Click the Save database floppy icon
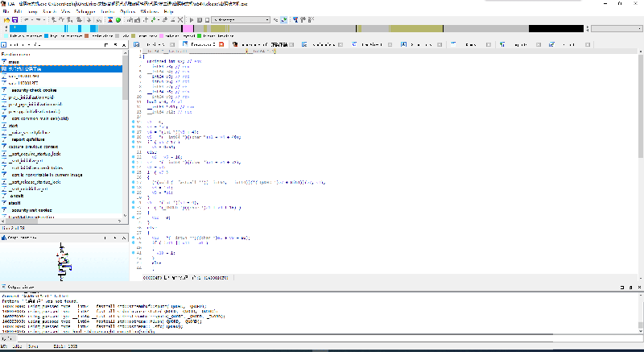 [x=14, y=19]
